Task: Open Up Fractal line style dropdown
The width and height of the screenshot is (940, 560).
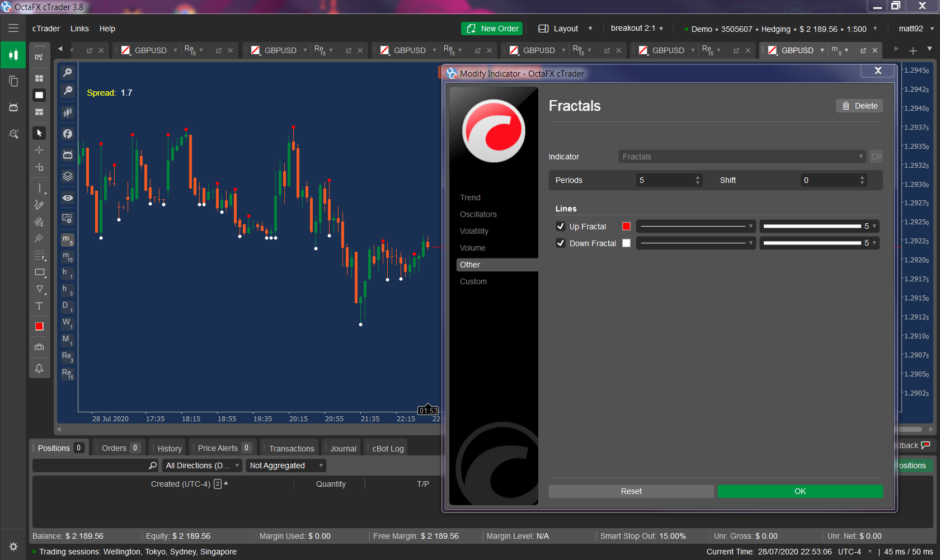Action: (696, 227)
